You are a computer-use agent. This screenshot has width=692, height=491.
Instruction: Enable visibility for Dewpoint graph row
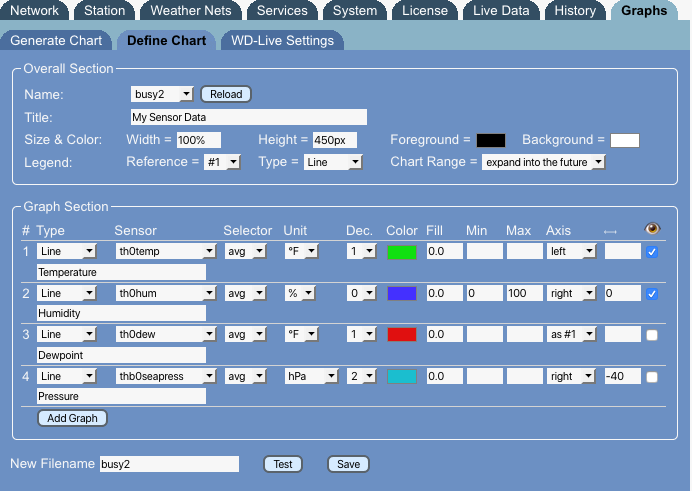pos(652,335)
